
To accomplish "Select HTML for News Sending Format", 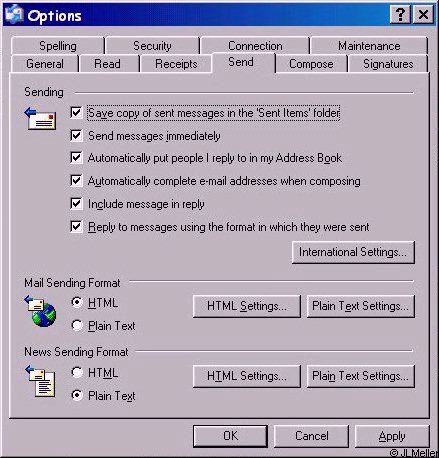I will coord(77,372).
